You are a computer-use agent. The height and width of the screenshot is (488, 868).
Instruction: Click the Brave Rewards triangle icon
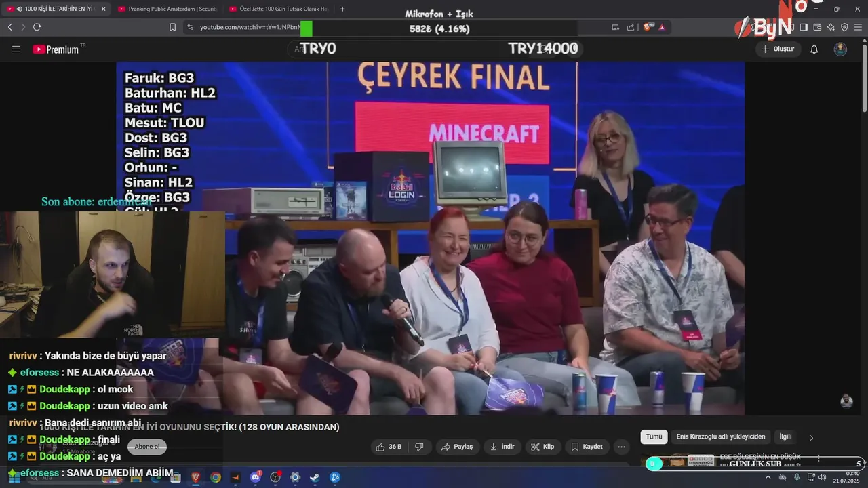662,27
